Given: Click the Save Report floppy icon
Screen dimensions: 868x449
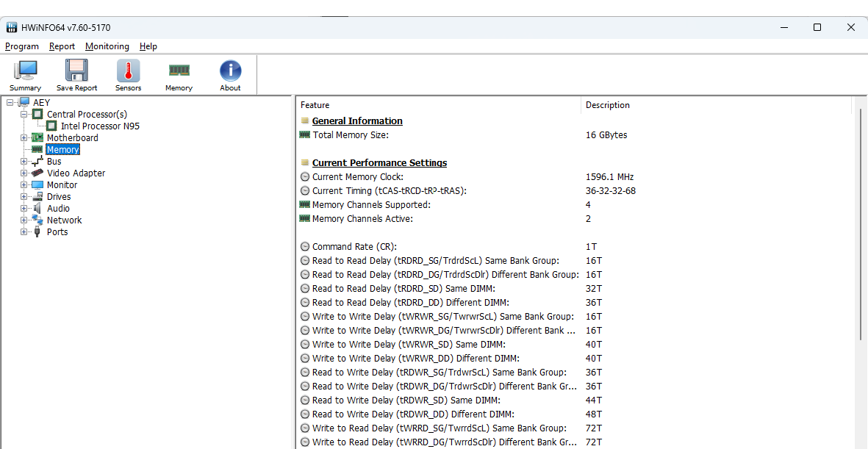Looking at the screenshot, I should click(77, 71).
